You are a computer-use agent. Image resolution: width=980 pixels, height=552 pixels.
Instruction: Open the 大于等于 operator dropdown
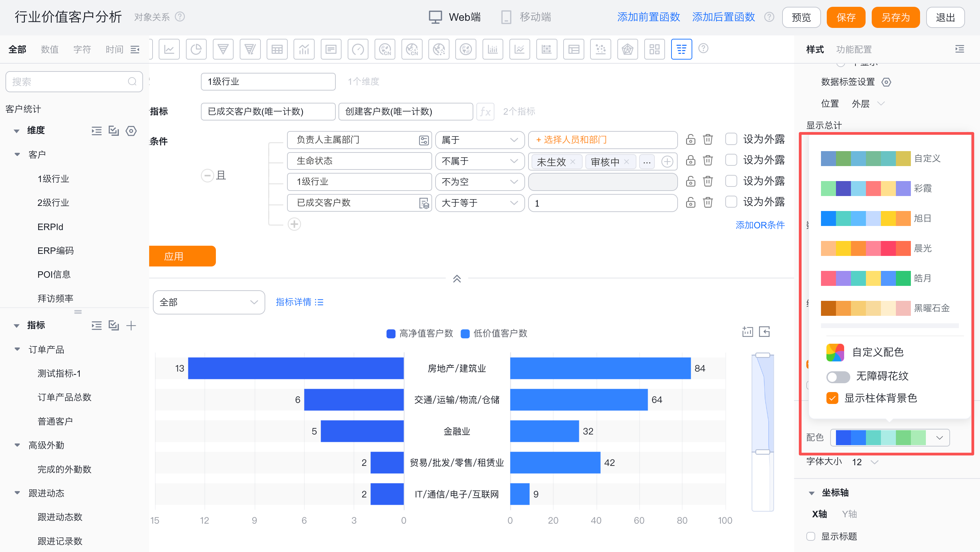click(479, 202)
